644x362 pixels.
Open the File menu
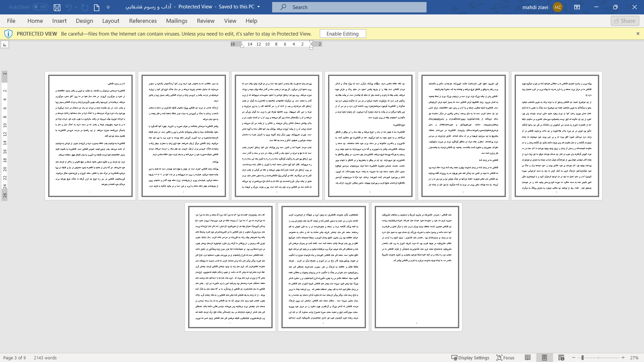[x=11, y=21]
